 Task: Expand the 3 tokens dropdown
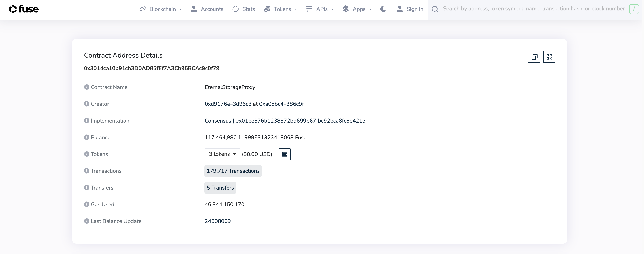coord(222,154)
